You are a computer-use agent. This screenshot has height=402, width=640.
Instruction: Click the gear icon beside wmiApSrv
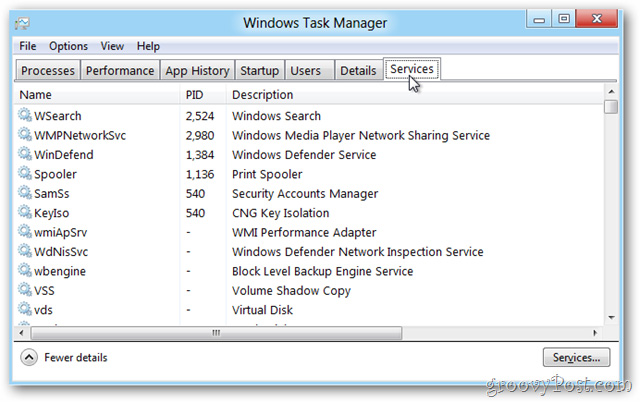tap(24, 232)
